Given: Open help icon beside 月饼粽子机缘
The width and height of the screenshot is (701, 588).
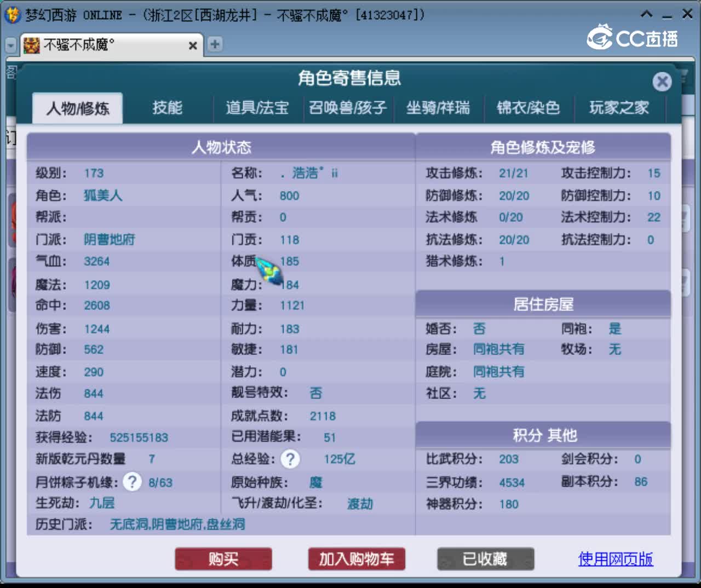Looking at the screenshot, I should pos(132,482).
